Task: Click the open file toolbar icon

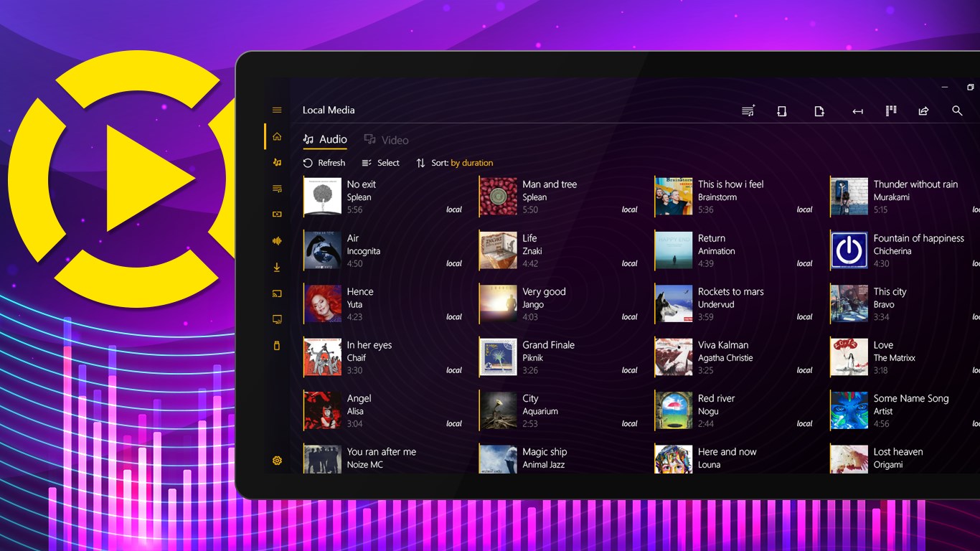Action: [x=819, y=110]
